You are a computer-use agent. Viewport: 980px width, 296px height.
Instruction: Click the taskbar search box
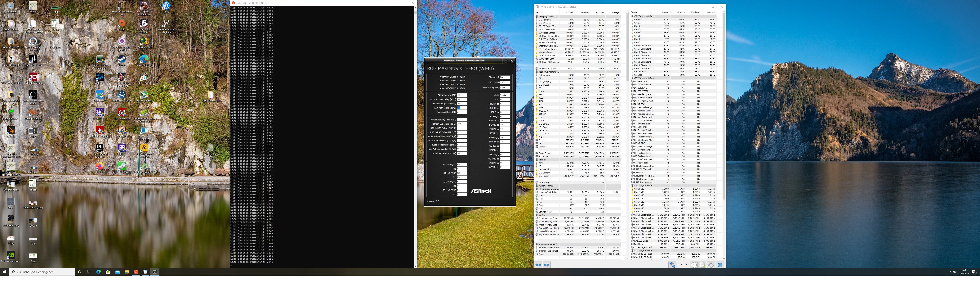point(42,272)
